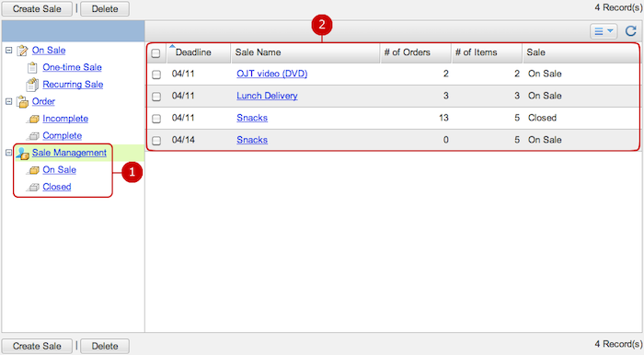The image size is (644, 355).
Task: Click the Order box icon
Action: [x=22, y=101]
